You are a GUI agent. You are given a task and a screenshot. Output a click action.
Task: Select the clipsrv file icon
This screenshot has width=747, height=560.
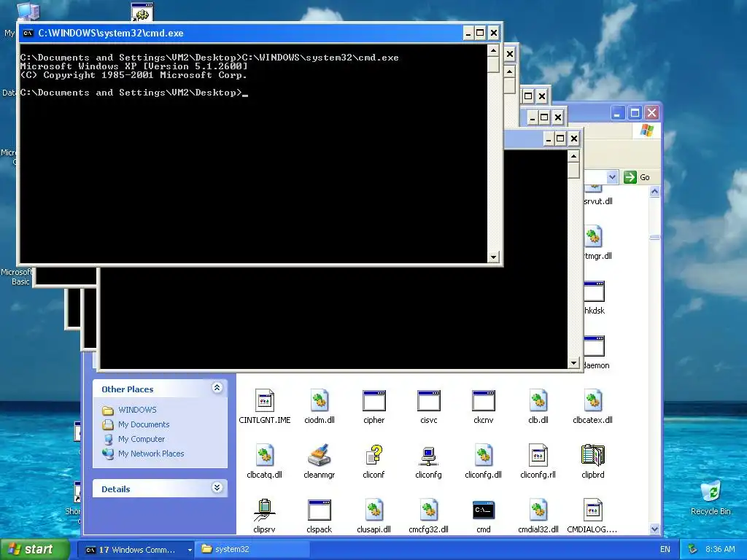point(264,510)
